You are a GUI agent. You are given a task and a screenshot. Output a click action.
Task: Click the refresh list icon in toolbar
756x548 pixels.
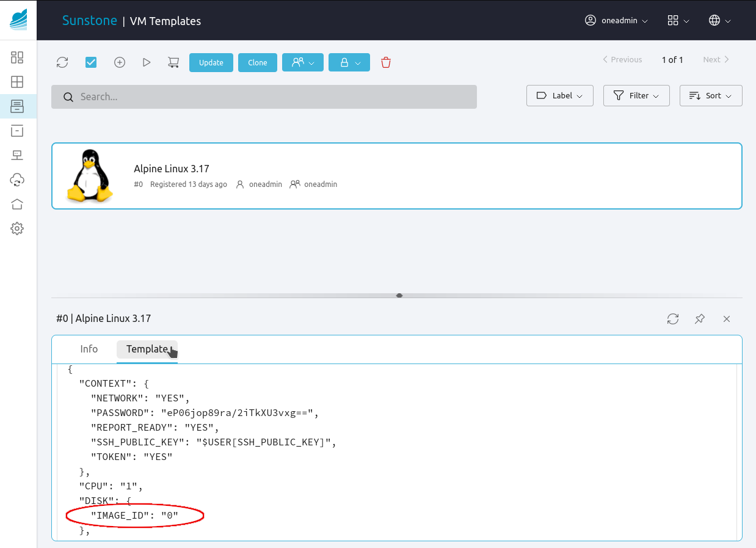[x=62, y=62]
